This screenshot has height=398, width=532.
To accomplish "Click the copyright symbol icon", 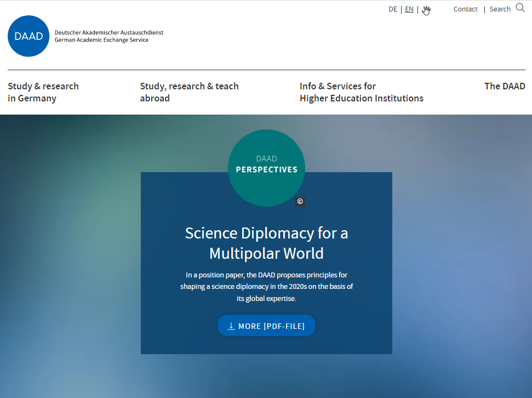I will coord(300,201).
